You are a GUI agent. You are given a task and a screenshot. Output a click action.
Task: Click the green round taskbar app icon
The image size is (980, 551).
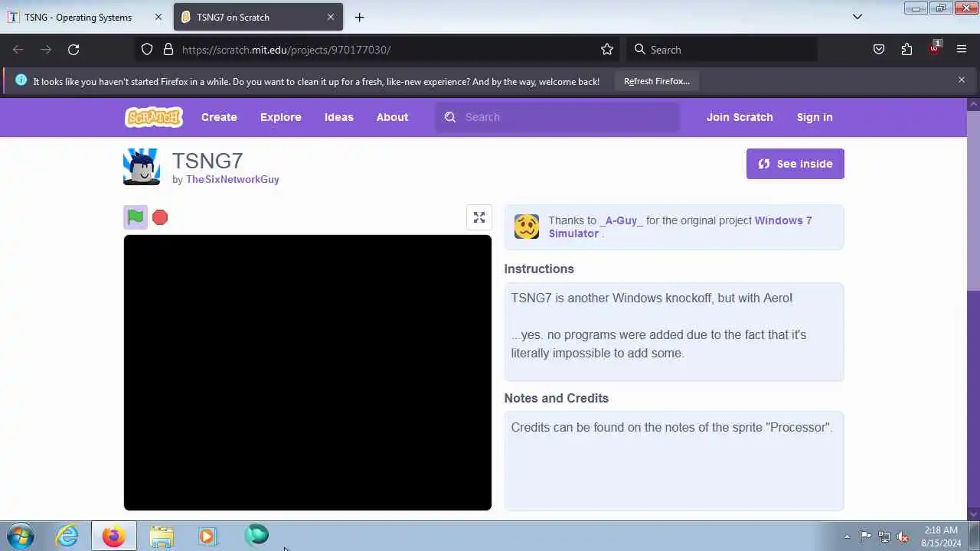click(x=256, y=535)
